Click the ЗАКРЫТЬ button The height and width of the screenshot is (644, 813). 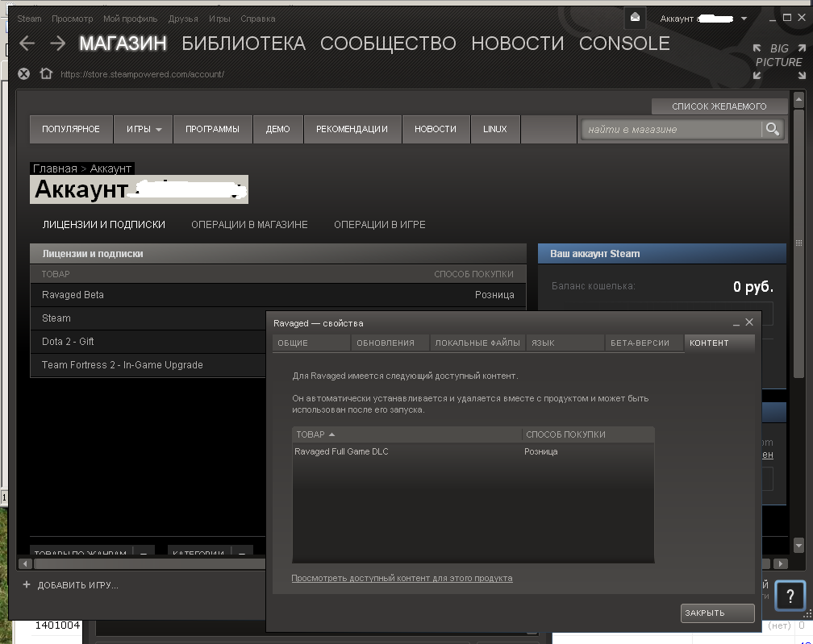[717, 613]
